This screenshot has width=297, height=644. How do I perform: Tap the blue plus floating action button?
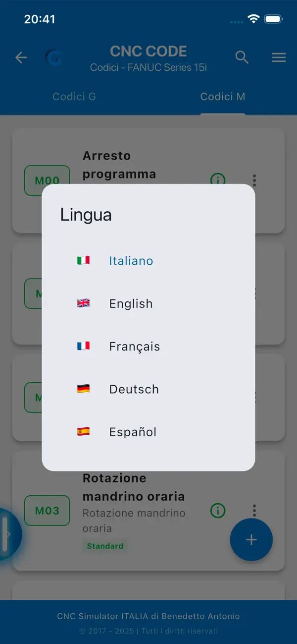251,540
